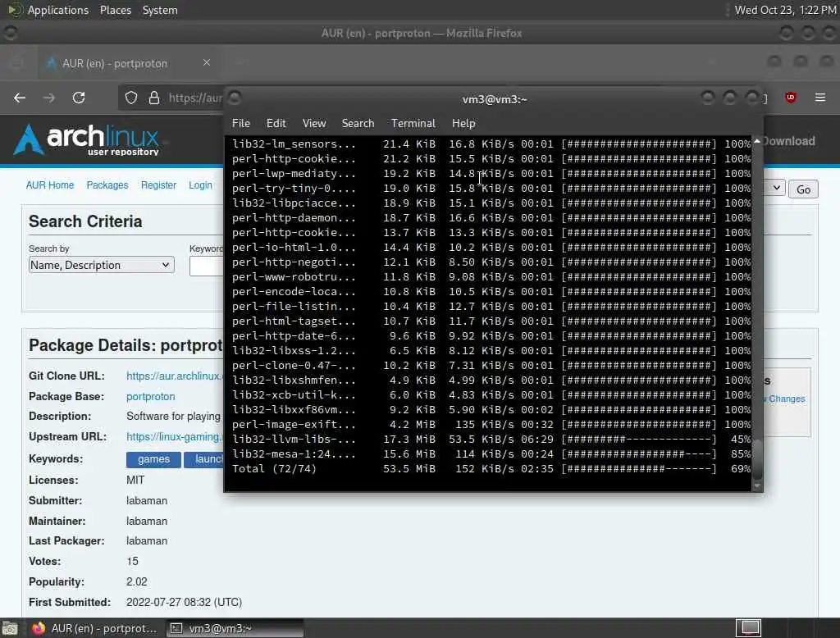Viewport: 840px width, 638px height.
Task: Click the submitter name labaman
Action: [x=147, y=500]
